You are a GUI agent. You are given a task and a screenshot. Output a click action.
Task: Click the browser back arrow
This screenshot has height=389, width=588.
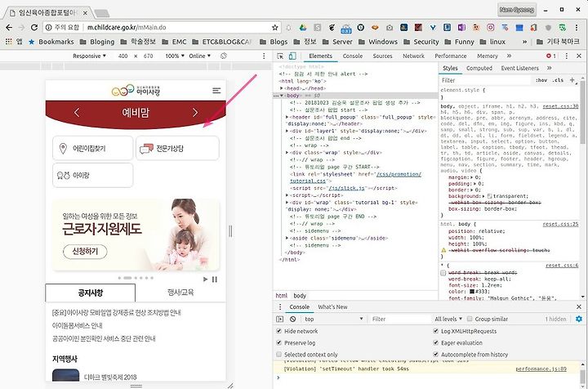(9, 28)
